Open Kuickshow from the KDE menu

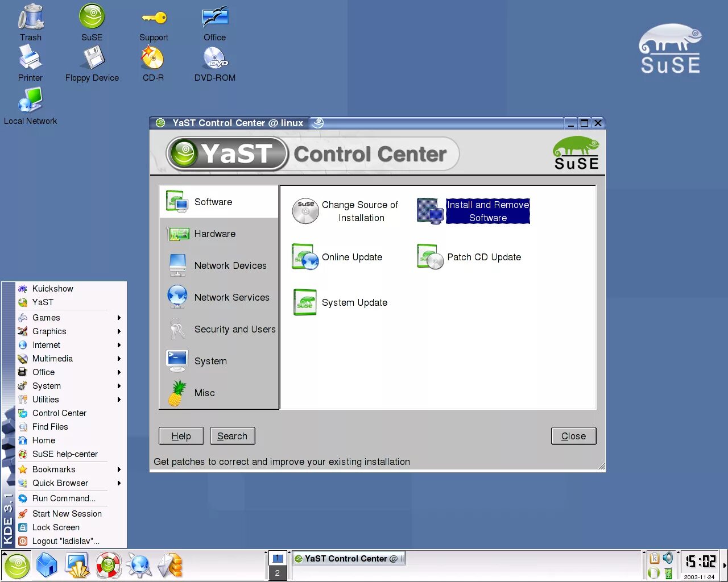click(x=71, y=289)
